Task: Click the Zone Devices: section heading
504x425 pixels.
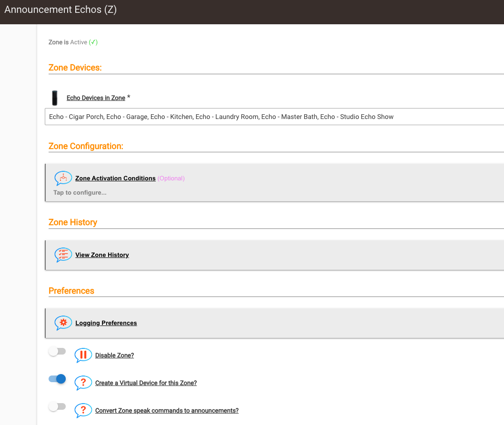Action: pos(75,68)
